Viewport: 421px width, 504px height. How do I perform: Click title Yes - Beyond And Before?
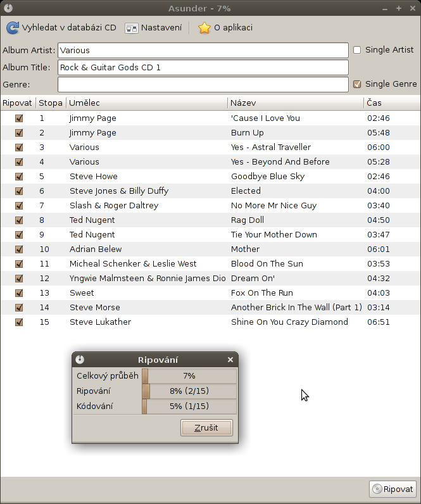pyautogui.click(x=280, y=162)
